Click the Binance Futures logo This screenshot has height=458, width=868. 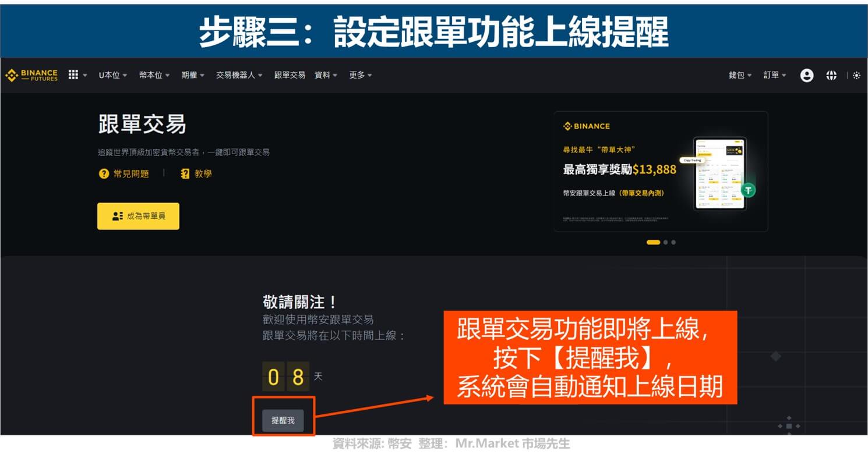(x=31, y=75)
